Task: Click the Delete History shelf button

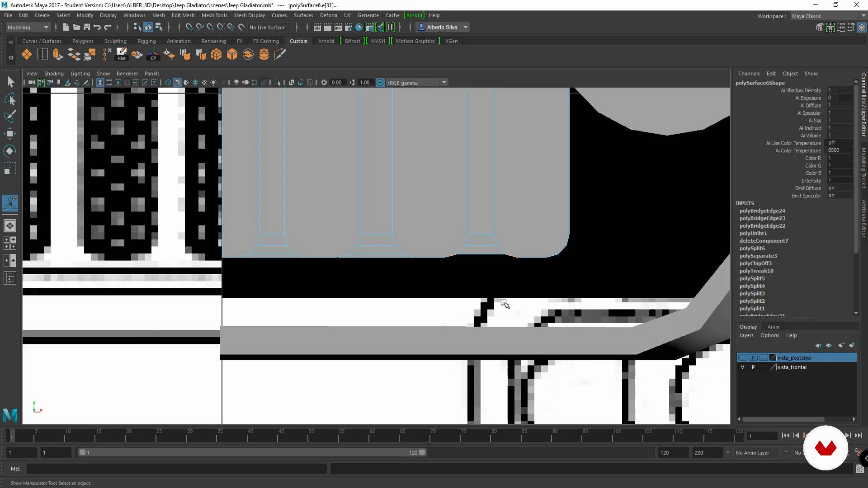Action: coord(122,54)
